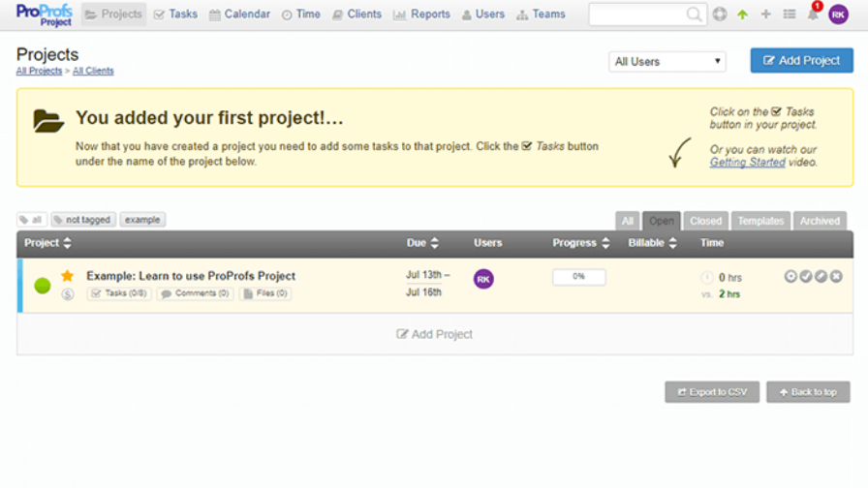Click the plus quick-add icon
Image resolution: width=868 pixels, height=488 pixels.
click(x=765, y=15)
